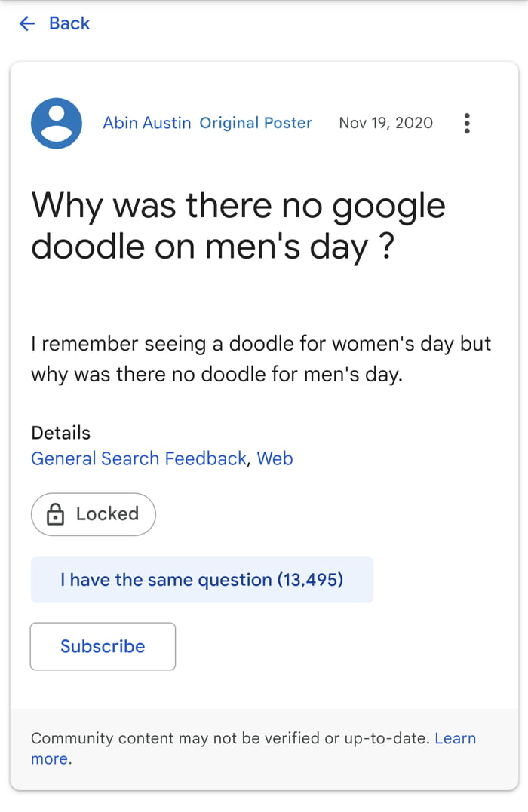The width and height of the screenshot is (528, 812).
Task: Open the General Search Feedback category link
Action: (137, 458)
